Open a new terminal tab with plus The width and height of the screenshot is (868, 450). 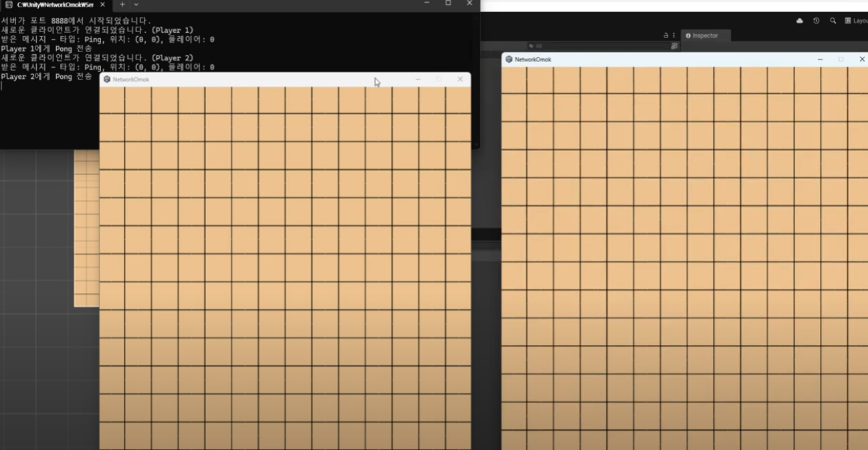(122, 5)
